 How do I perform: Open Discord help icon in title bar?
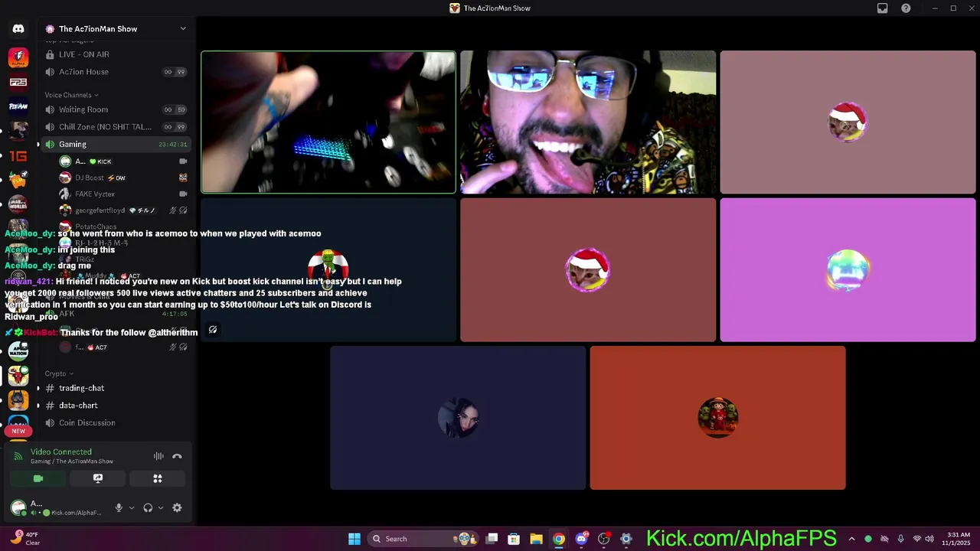[906, 8]
